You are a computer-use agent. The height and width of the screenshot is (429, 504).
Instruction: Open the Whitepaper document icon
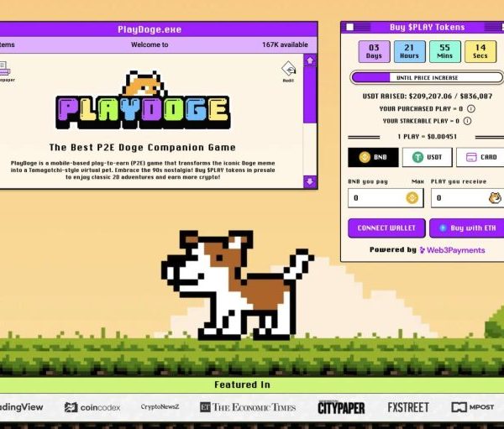(5, 71)
